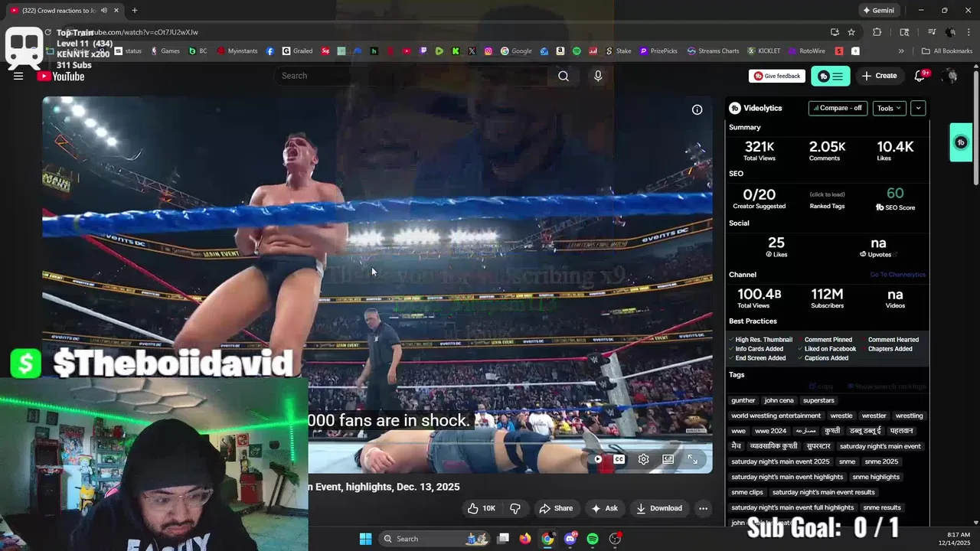Click the browser address bar
The image size is (980, 551).
click(x=444, y=32)
